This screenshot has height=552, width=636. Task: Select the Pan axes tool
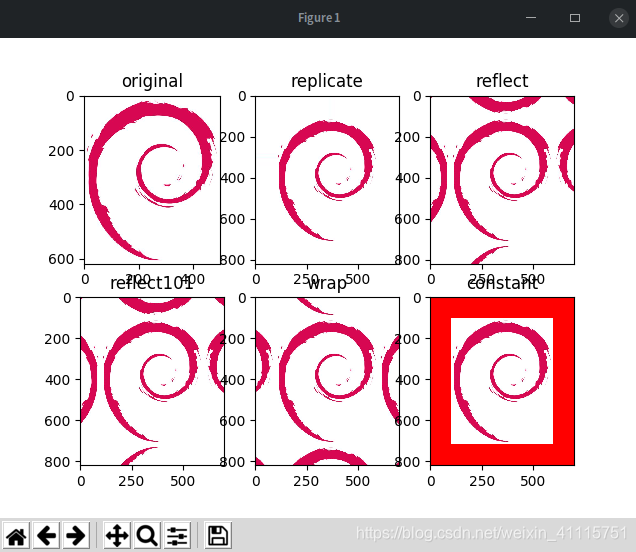coord(117,536)
